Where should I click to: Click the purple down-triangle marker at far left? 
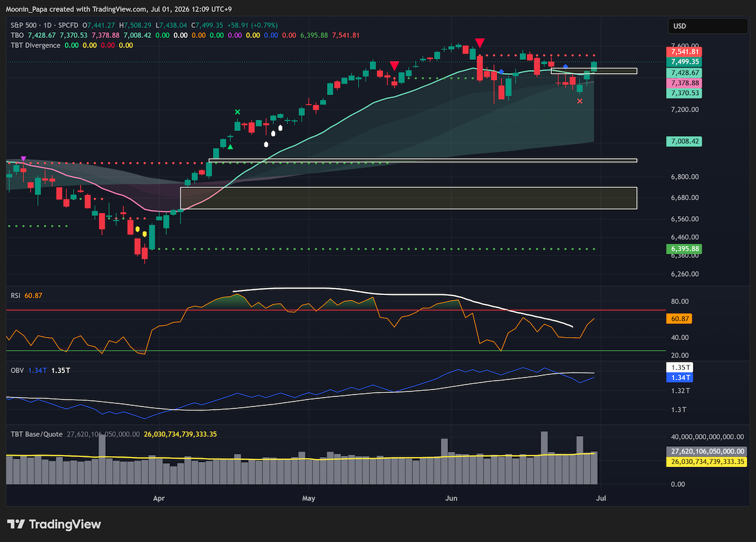[x=23, y=159]
